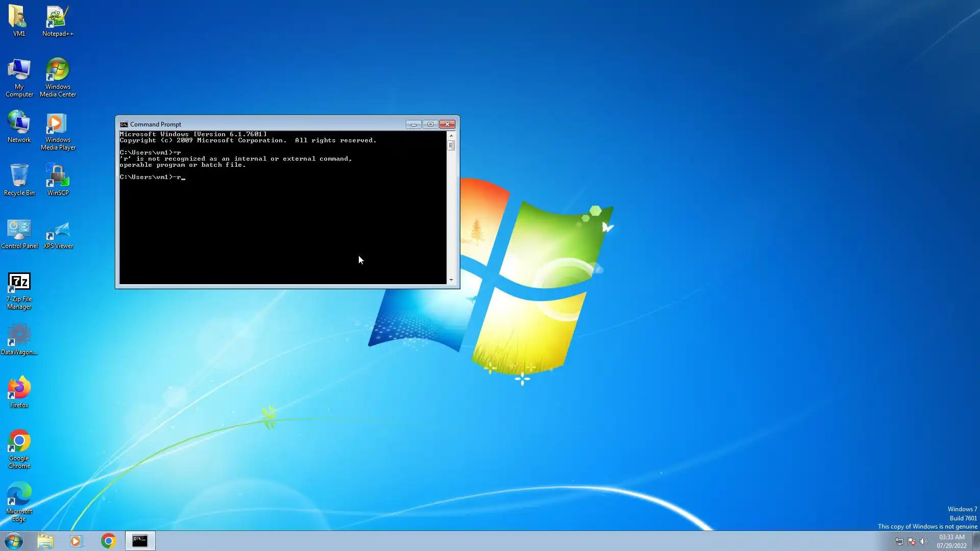Open the Start menu orb
This screenshot has height=551, width=980.
pyautogui.click(x=14, y=541)
